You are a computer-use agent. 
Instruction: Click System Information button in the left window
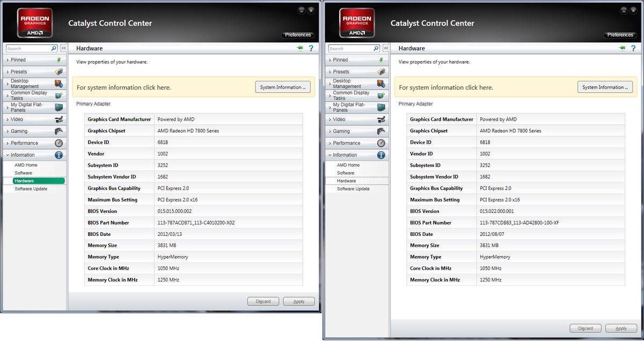[283, 87]
